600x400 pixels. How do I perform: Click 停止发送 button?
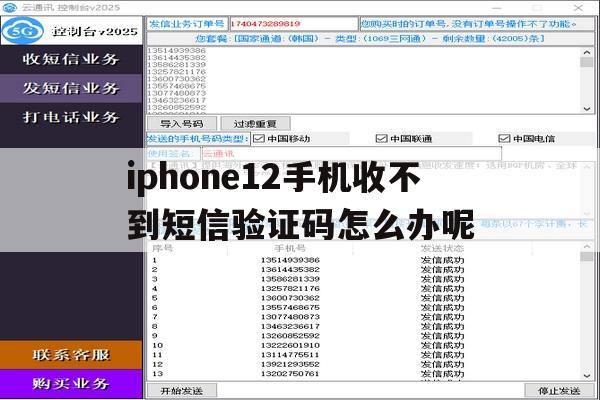559,391
